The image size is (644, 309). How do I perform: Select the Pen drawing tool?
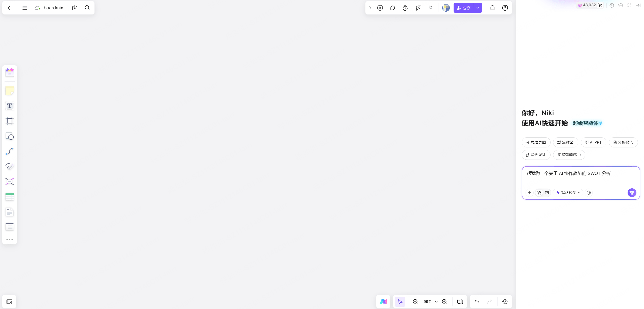tap(10, 166)
